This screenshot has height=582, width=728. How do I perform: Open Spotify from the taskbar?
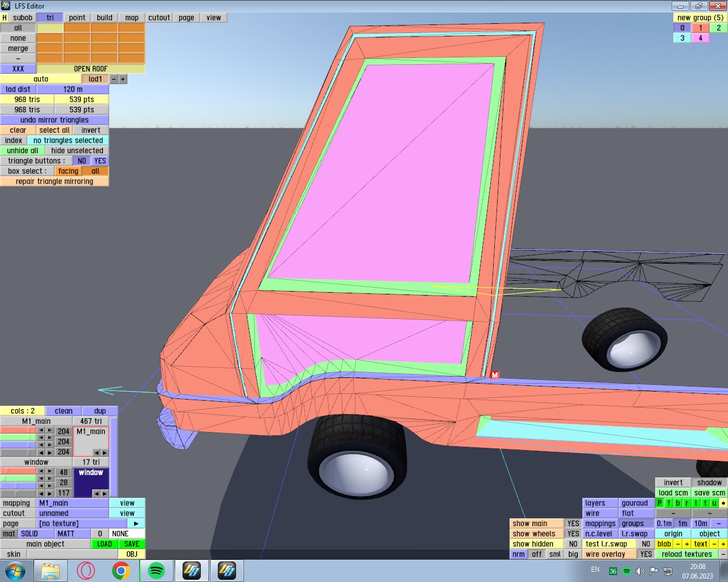156,571
